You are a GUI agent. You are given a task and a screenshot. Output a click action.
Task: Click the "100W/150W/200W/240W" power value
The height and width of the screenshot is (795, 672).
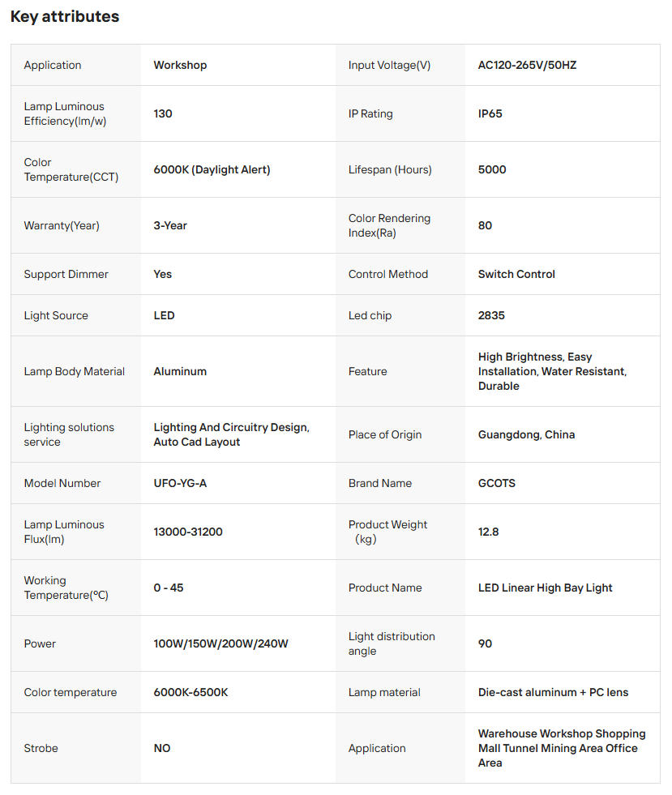point(220,643)
